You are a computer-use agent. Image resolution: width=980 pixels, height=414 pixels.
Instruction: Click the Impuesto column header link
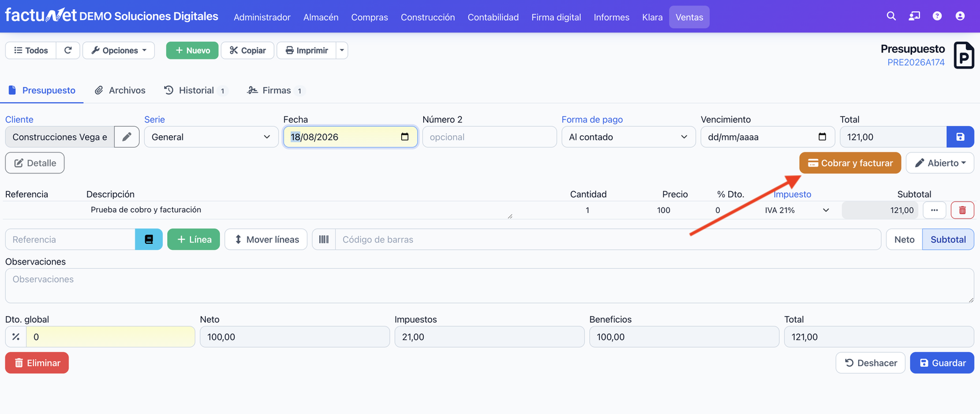tap(792, 194)
